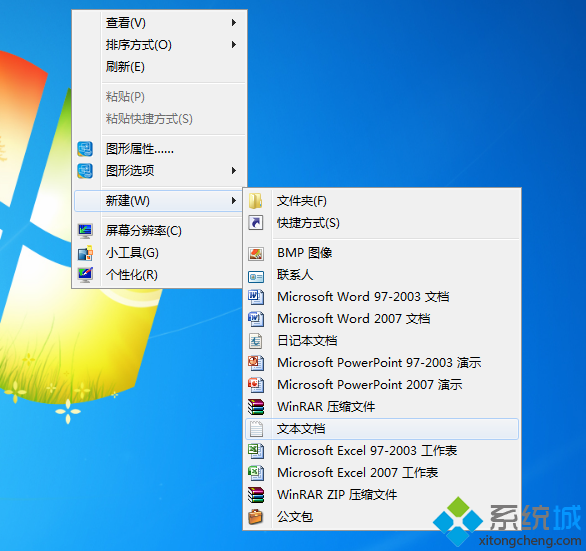The width and height of the screenshot is (586, 551).
Task: Click the Excel 2007 worksheet icon
Action: click(x=256, y=473)
